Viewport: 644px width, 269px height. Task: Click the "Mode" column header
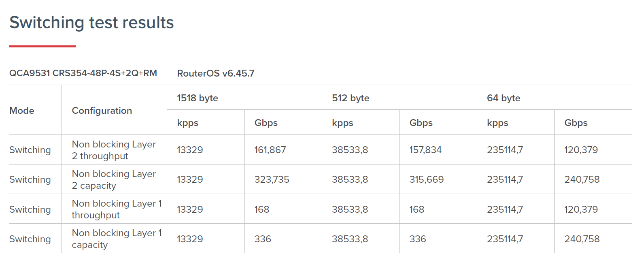tap(22, 111)
